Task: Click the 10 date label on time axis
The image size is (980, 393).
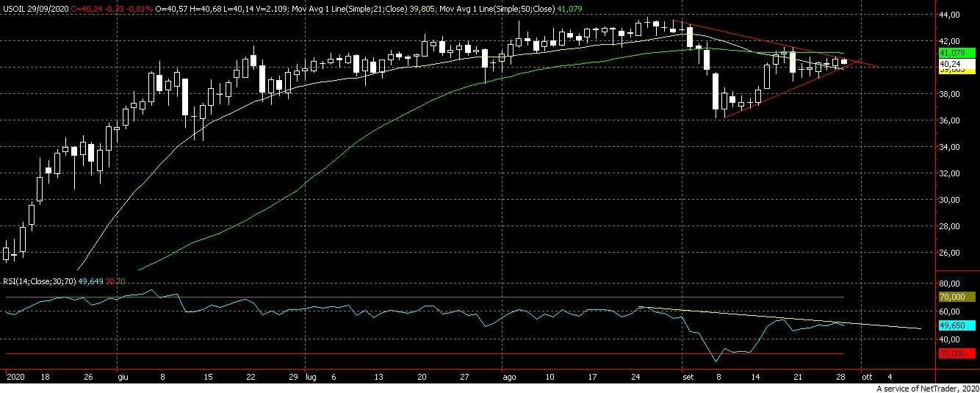Action: [550, 375]
